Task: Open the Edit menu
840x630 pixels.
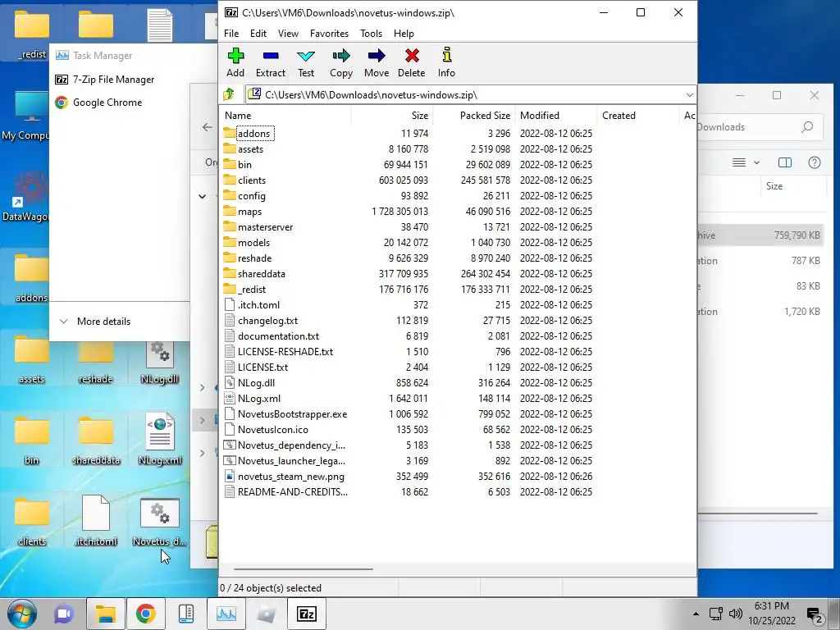Action: click(258, 33)
